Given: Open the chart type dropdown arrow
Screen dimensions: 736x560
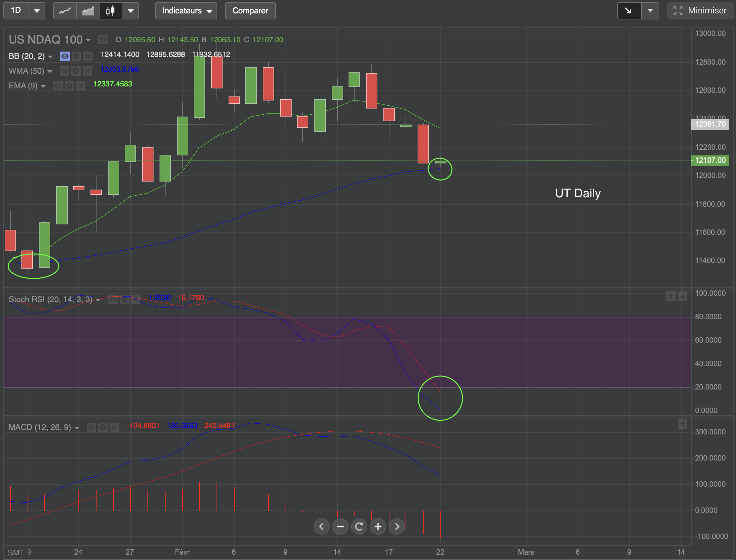Looking at the screenshot, I should (131, 11).
